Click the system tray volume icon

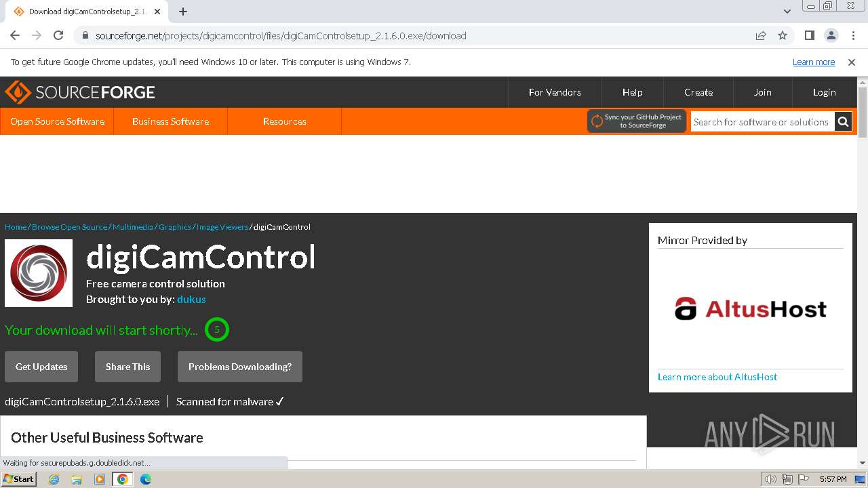(771, 479)
